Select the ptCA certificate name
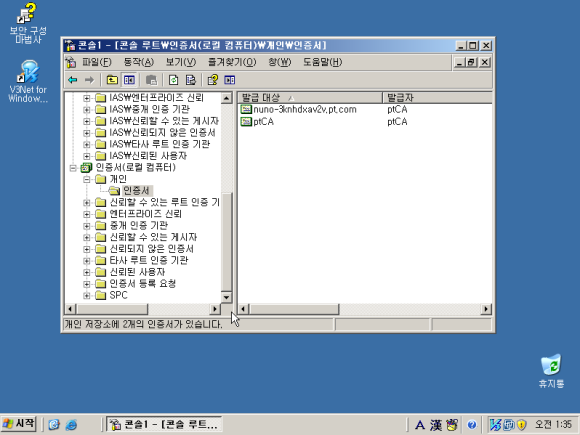 point(263,122)
